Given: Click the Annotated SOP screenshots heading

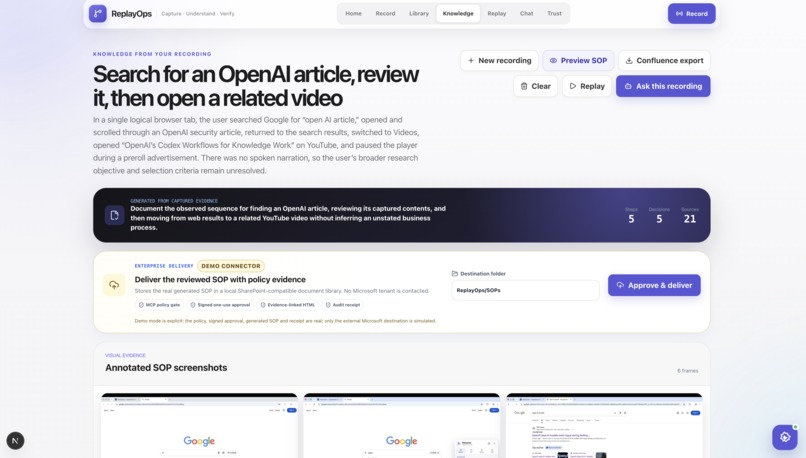Looking at the screenshot, I should [x=166, y=368].
